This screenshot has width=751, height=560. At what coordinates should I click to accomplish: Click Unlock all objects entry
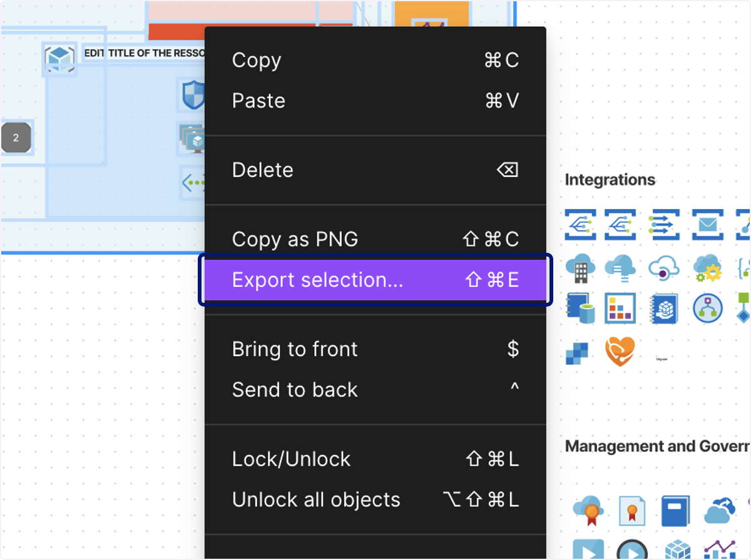(x=375, y=499)
